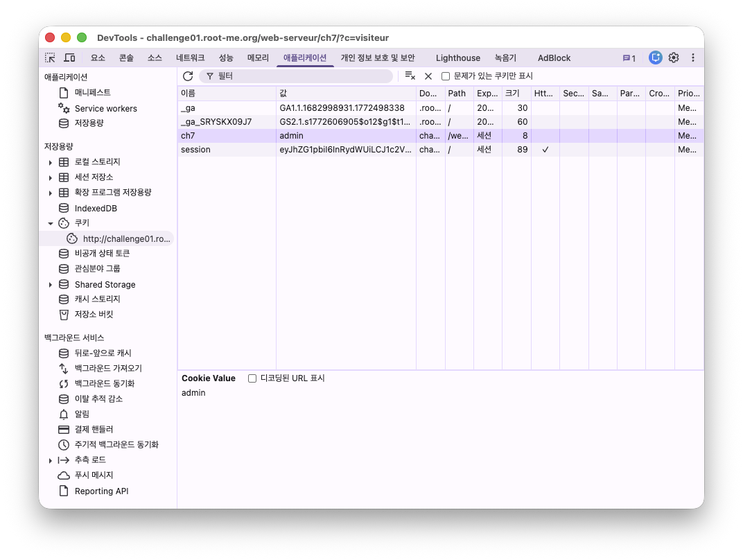Select the session cookie name cell

click(x=227, y=150)
